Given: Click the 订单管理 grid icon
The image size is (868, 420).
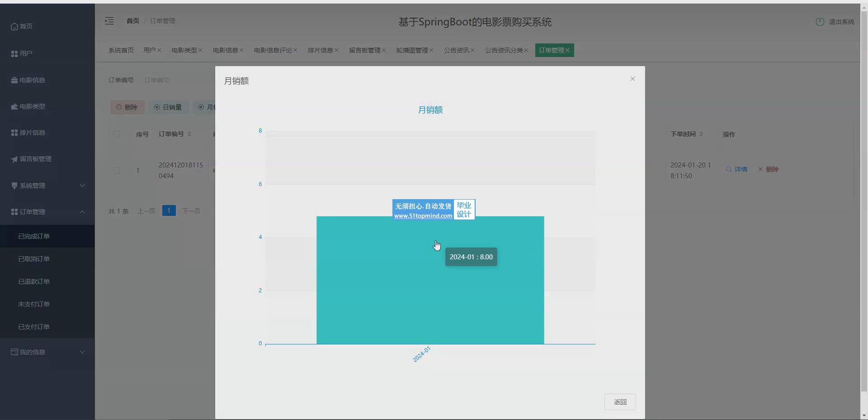Looking at the screenshot, I should [14, 212].
